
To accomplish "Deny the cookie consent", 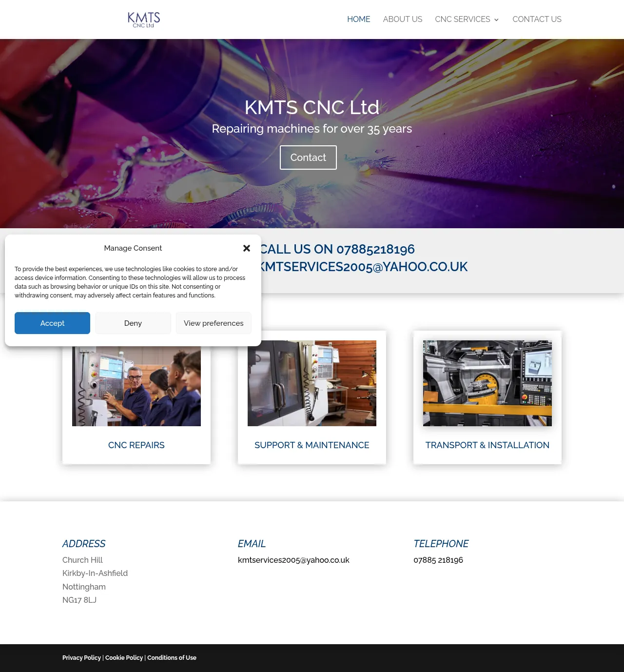I will point(133,323).
